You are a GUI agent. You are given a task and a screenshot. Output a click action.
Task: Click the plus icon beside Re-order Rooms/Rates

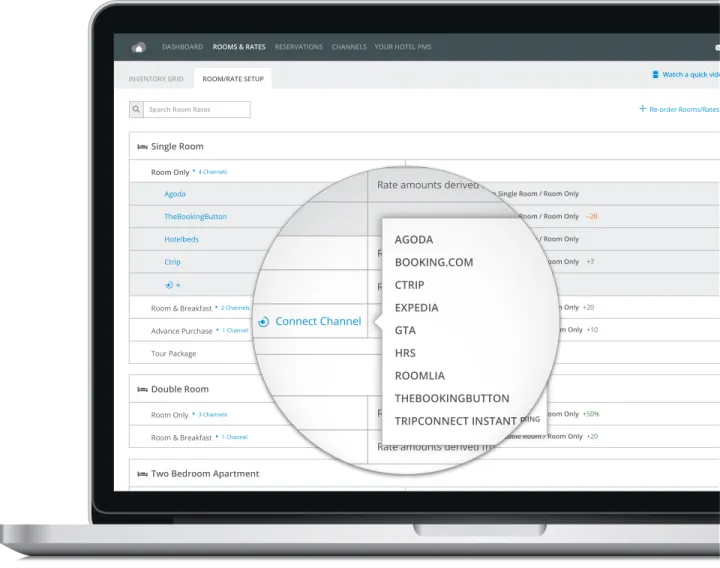tap(642, 108)
